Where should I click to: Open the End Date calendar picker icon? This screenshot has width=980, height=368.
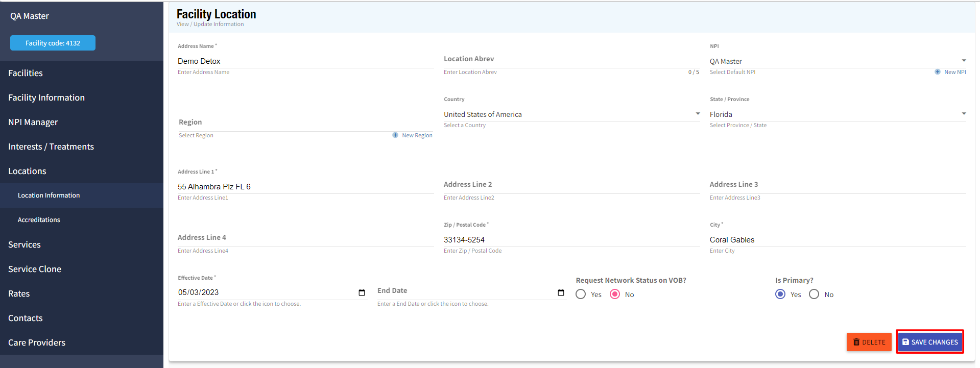coord(561,292)
